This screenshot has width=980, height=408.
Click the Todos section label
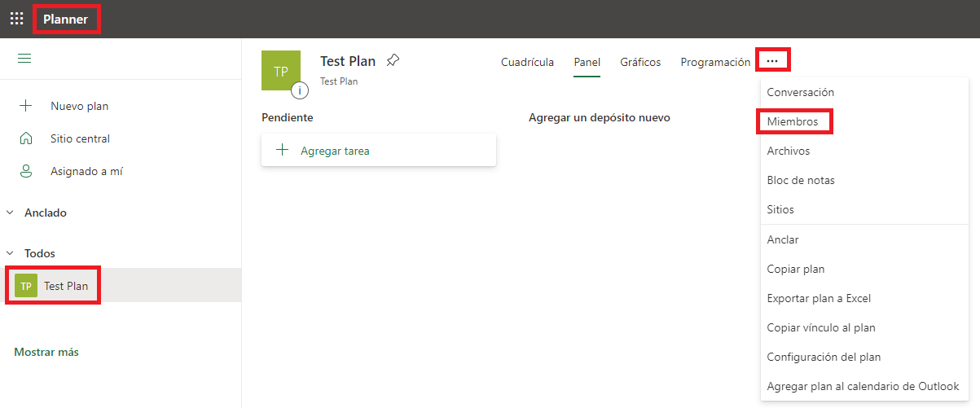click(x=40, y=253)
